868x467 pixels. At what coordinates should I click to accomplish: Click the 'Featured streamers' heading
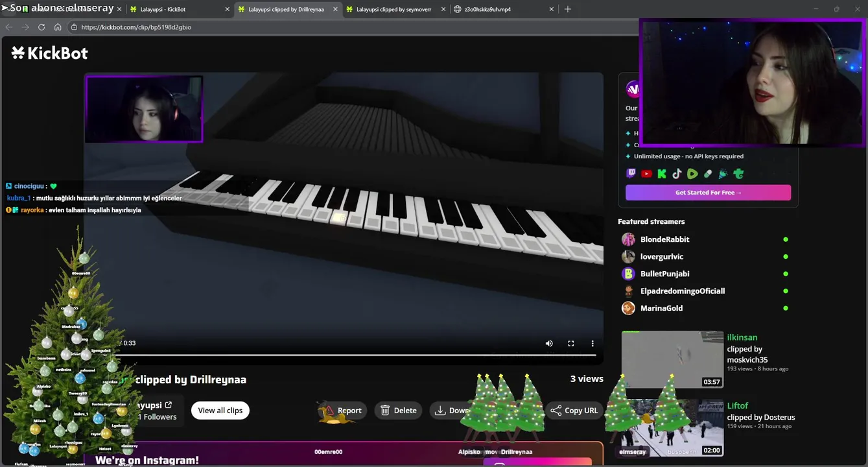pos(651,222)
